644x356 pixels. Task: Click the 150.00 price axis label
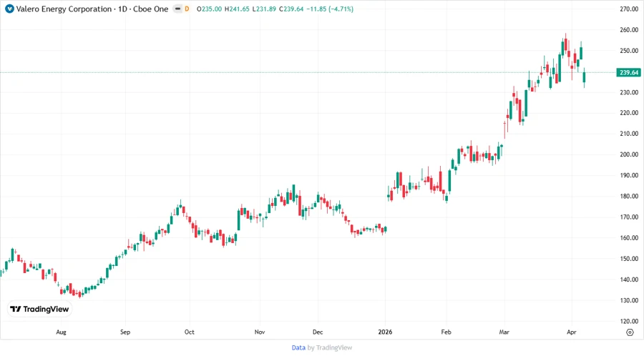[629, 259]
